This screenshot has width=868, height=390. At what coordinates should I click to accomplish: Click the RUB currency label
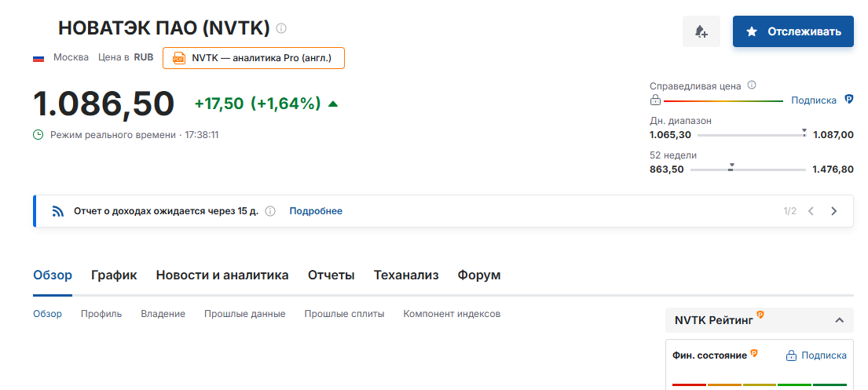point(144,57)
